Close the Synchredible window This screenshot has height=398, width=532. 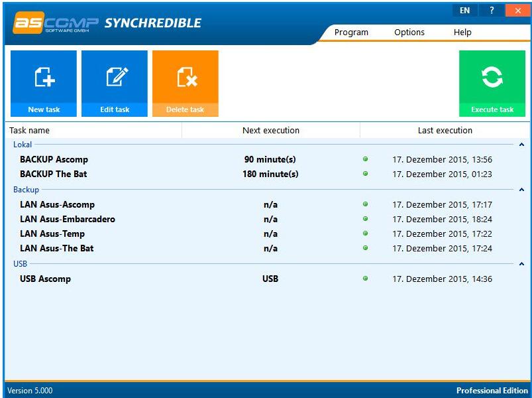pos(517,11)
